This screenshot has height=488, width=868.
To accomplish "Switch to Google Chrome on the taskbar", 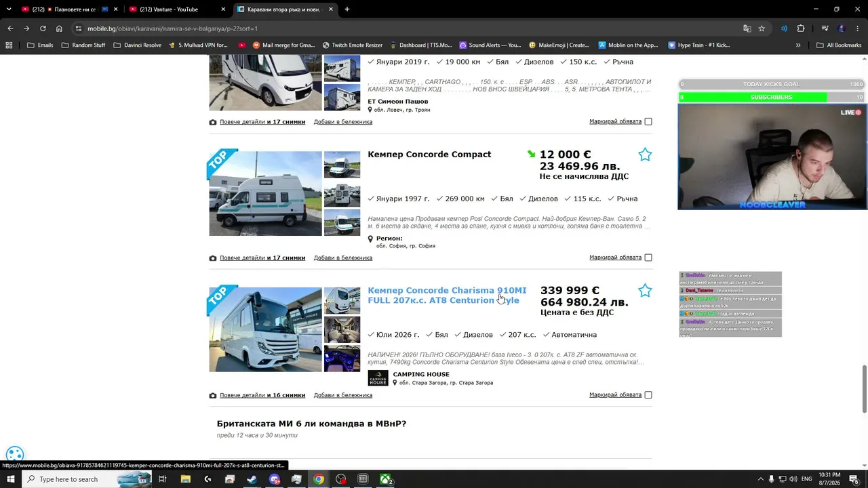I will [x=318, y=479].
